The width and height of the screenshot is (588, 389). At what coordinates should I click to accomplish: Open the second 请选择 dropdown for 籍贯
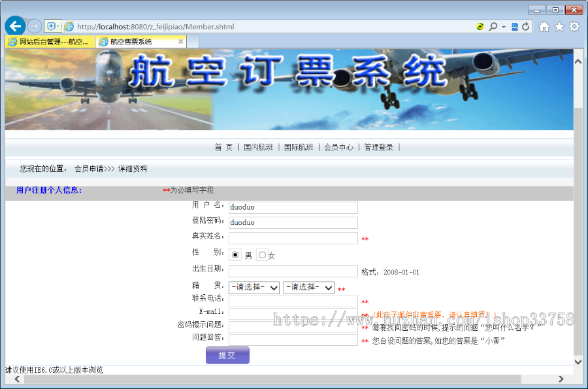[308, 287]
